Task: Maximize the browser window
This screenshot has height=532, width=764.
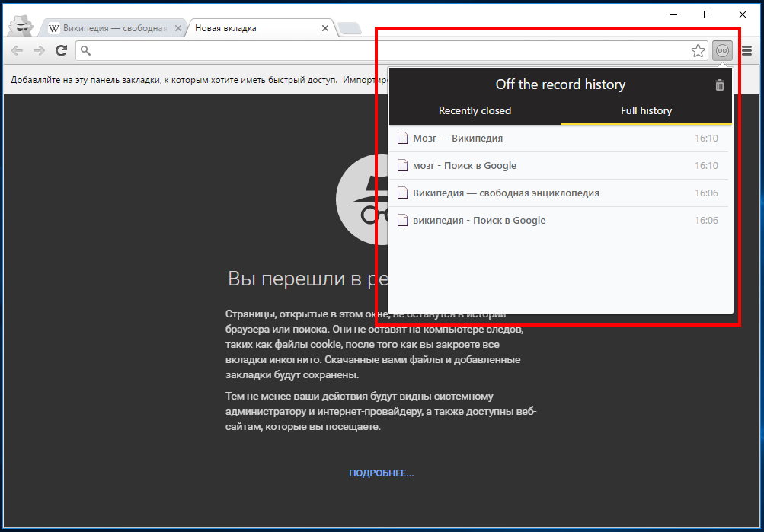Action: tap(708, 14)
